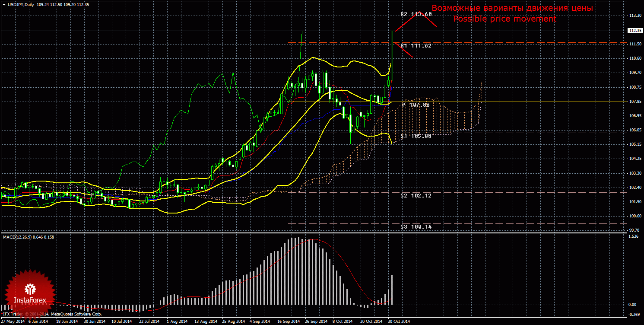Click the pivot label P 107.86
Screen dimensions: 644x325
pos(416,105)
